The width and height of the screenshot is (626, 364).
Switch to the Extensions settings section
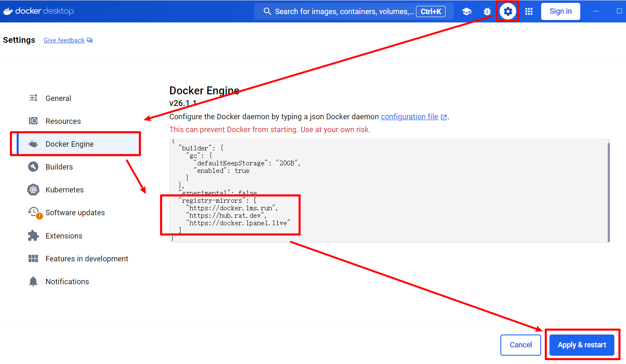click(x=64, y=236)
